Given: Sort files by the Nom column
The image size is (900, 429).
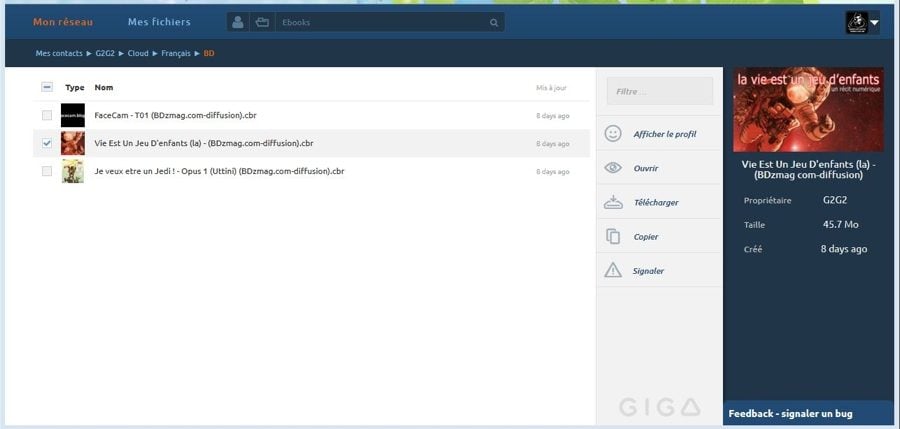Looking at the screenshot, I should pyautogui.click(x=104, y=88).
